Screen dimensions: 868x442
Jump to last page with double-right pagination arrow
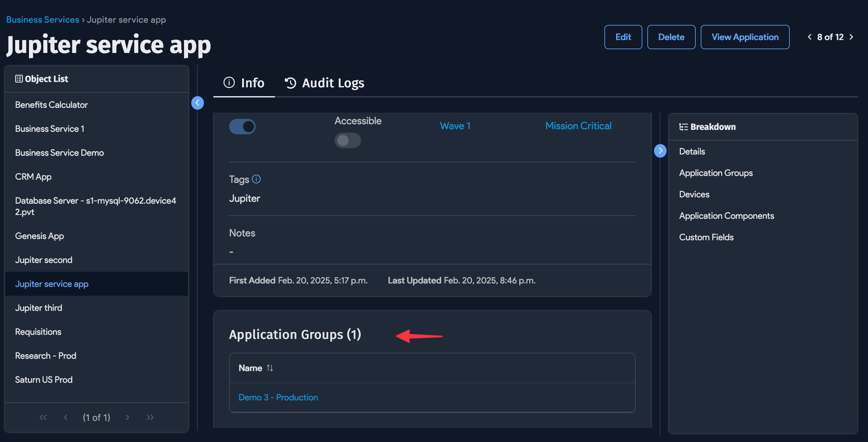click(150, 417)
